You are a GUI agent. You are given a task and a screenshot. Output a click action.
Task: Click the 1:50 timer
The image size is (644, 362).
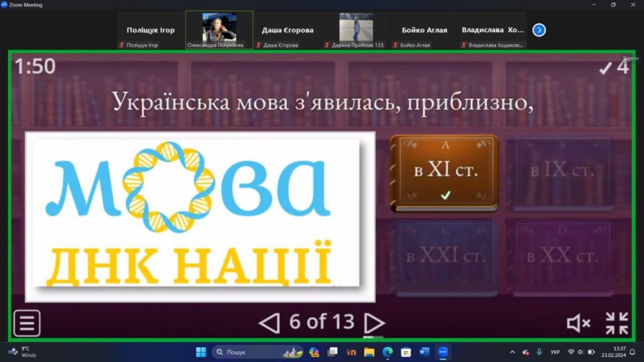(35, 66)
